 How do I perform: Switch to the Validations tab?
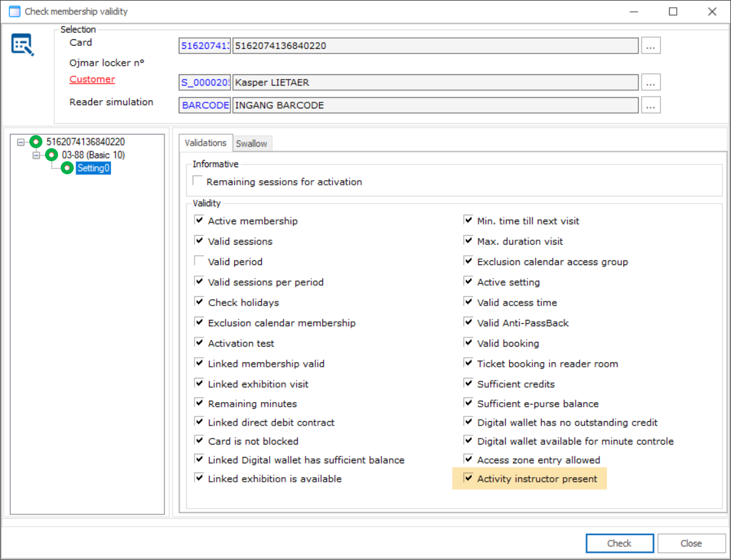point(206,143)
